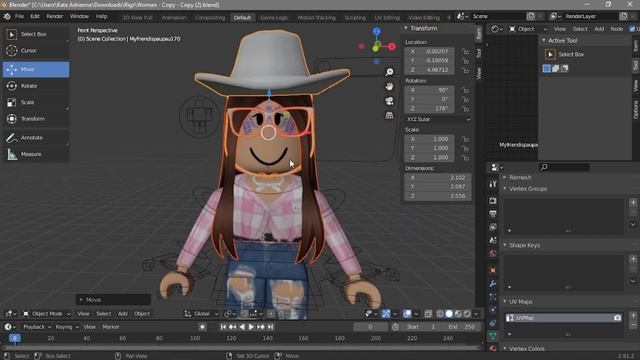Image resolution: width=640 pixels, height=360 pixels.
Task: Open the World properties tab (red globe)
Action: 493,253
